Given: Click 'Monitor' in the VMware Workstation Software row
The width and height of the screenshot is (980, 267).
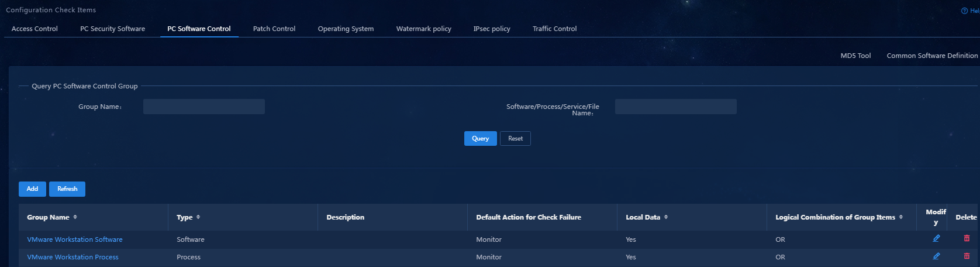Looking at the screenshot, I should coord(489,239).
